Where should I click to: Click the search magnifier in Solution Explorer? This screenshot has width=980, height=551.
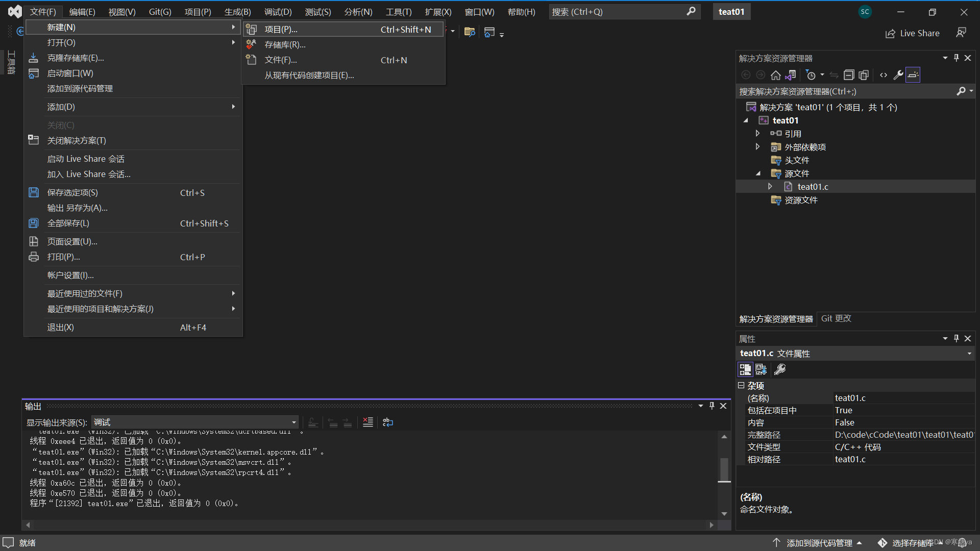tap(961, 91)
